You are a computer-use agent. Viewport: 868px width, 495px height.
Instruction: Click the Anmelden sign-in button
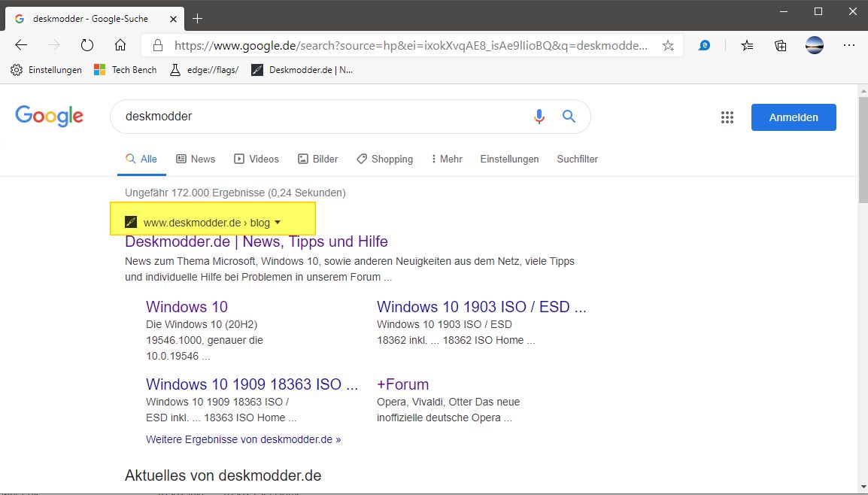794,117
